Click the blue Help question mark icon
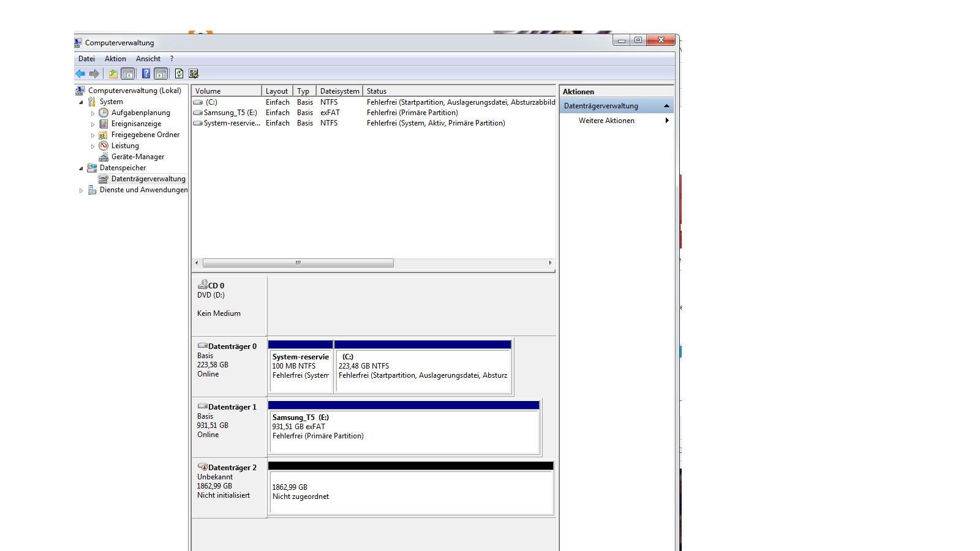Viewport: 980px width, 551px height. (146, 73)
